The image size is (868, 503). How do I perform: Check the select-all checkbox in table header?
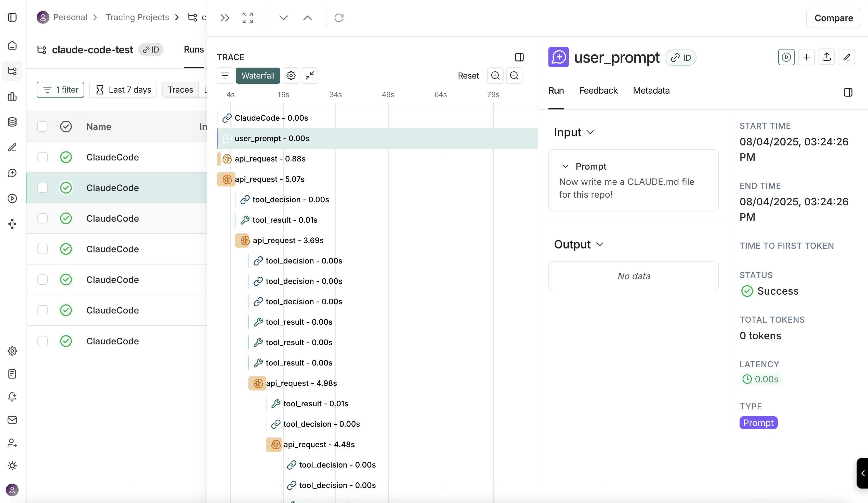point(42,127)
